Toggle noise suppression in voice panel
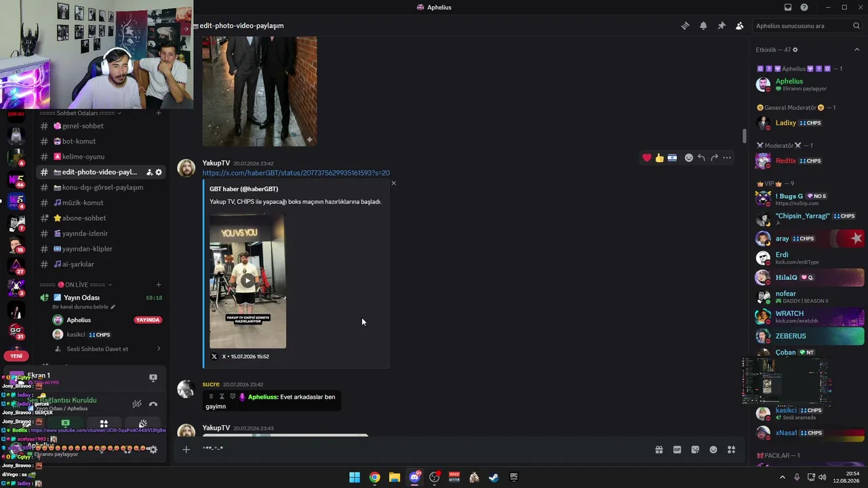Image resolution: width=868 pixels, height=488 pixels. pyautogui.click(x=137, y=404)
